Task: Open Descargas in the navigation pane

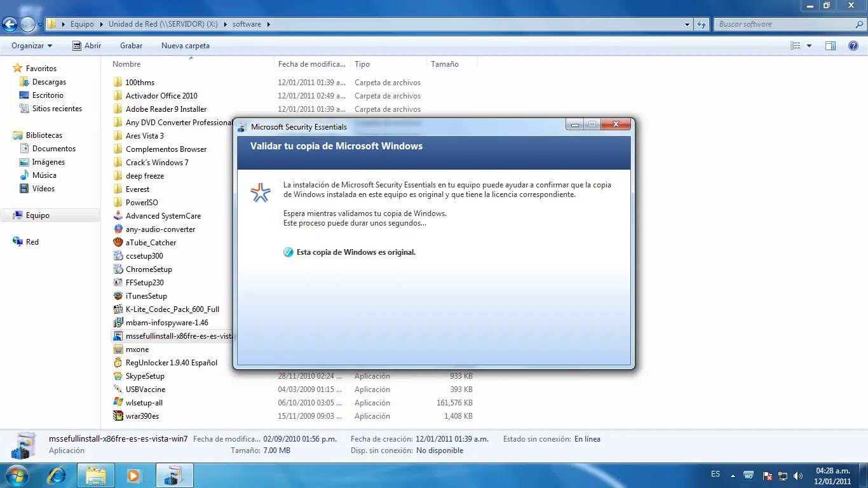Action: tap(49, 82)
